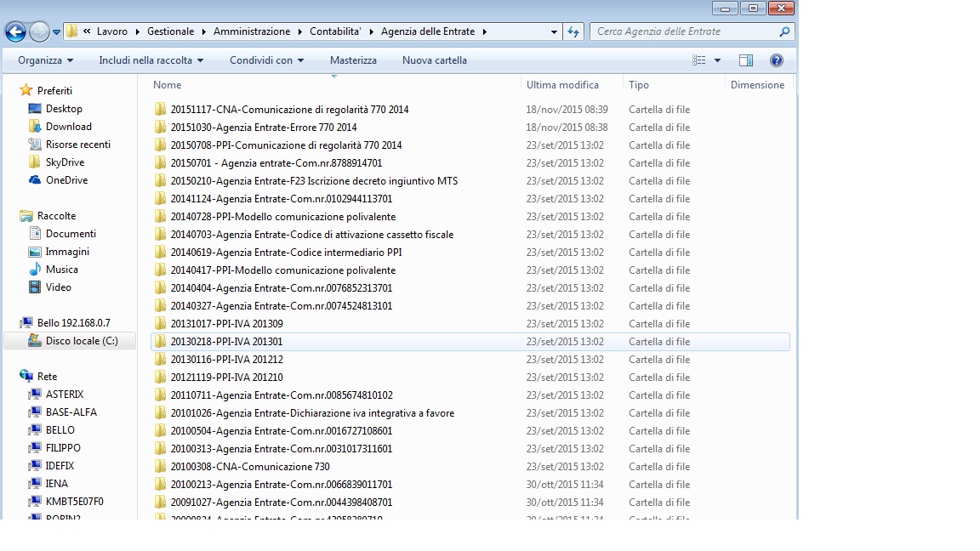Open Includi nella raccolta menu
Viewport: 980px width, 551px height.
(151, 60)
